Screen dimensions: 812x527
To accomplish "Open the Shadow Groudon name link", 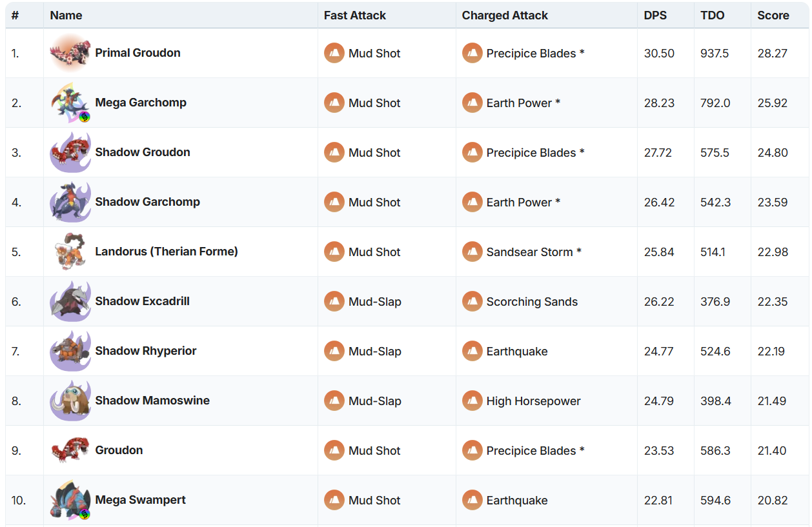I will [x=143, y=152].
